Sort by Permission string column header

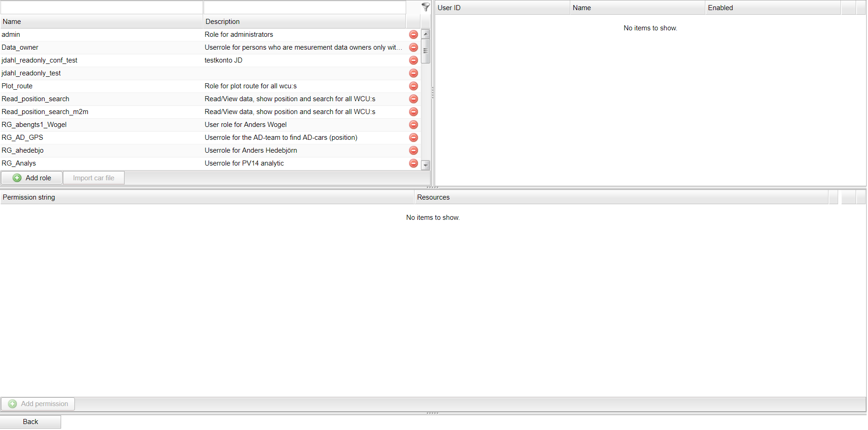pos(207,197)
